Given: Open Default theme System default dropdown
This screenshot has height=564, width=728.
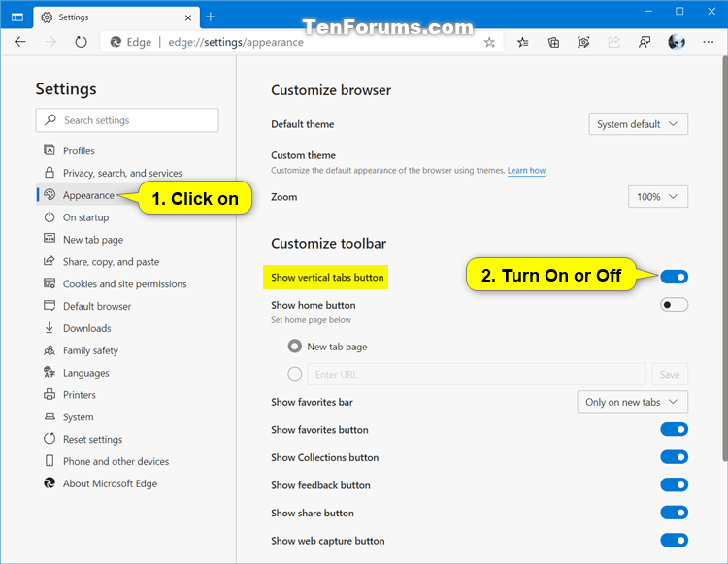Looking at the screenshot, I should pyautogui.click(x=639, y=124).
